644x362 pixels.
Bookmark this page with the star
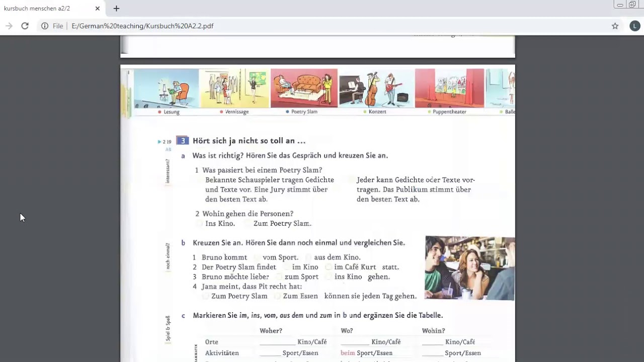point(615,26)
